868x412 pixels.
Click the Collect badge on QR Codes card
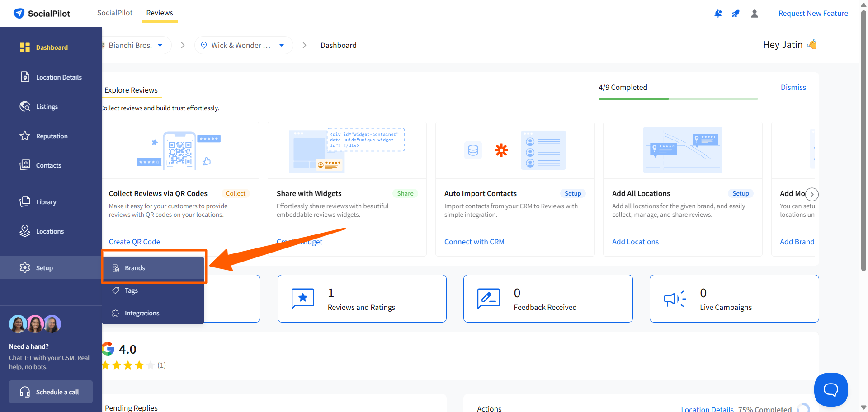[x=236, y=193]
